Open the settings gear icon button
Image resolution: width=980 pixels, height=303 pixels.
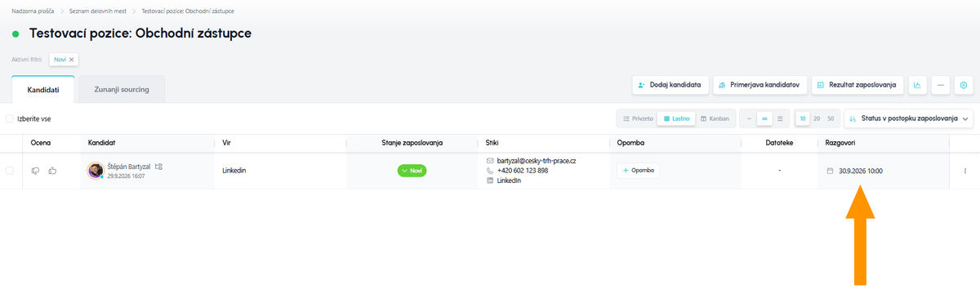click(x=964, y=85)
